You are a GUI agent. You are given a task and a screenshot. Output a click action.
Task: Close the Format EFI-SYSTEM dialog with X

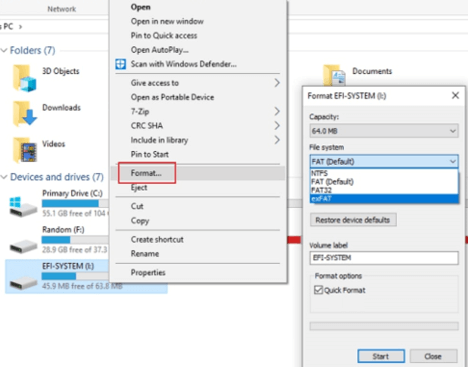(x=455, y=95)
